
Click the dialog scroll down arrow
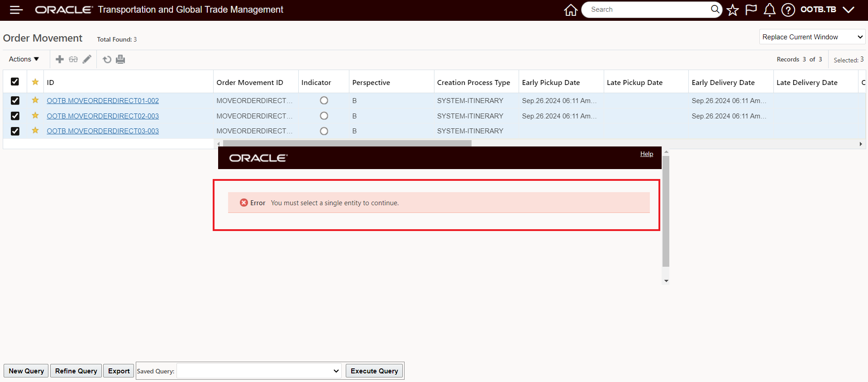666,281
